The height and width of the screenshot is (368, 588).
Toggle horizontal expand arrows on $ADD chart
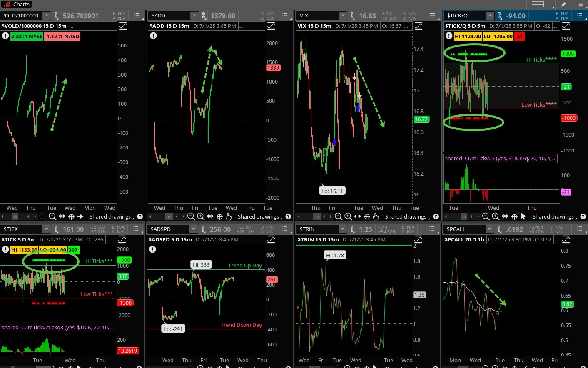click(210, 216)
